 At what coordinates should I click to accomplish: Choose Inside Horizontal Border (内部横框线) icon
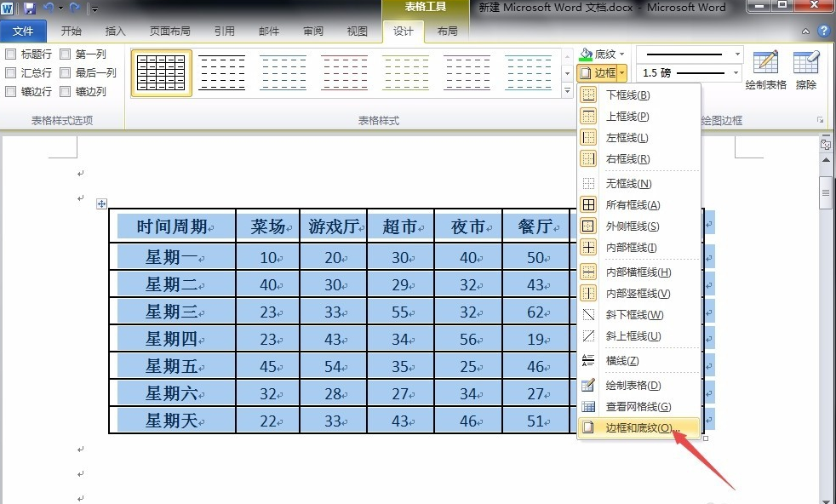click(x=588, y=272)
